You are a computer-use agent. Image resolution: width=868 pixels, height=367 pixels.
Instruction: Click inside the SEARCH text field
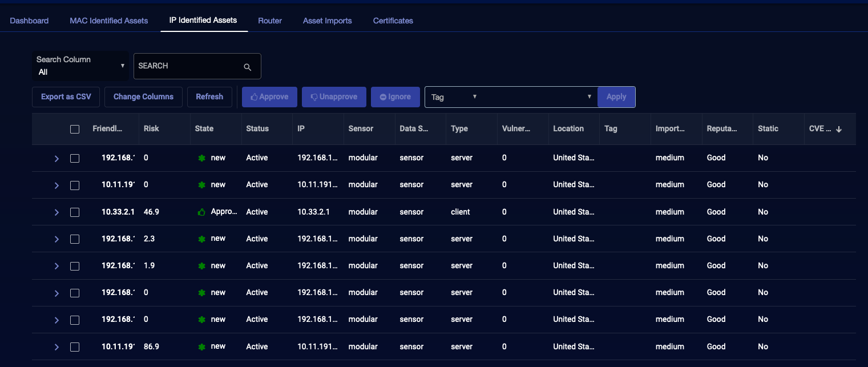[188, 66]
